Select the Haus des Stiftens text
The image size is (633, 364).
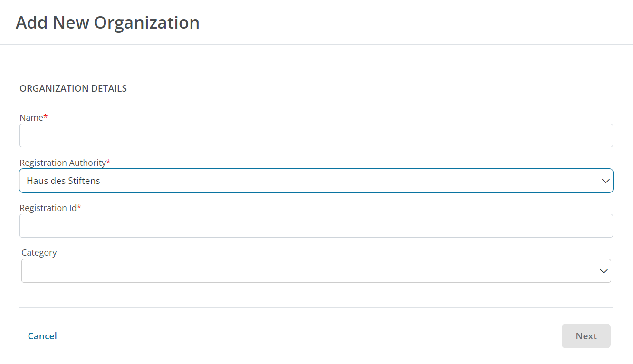[x=63, y=181]
